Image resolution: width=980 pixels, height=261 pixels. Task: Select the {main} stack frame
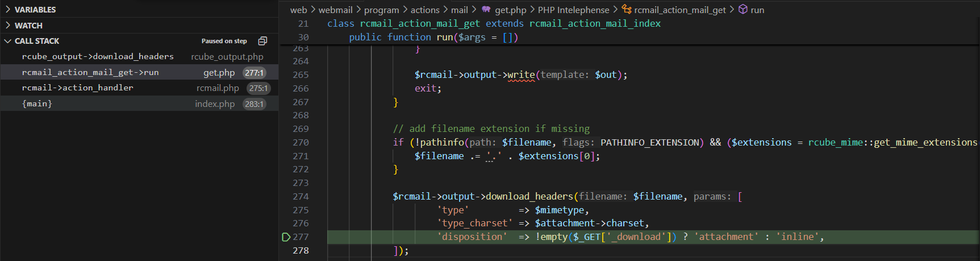(x=139, y=103)
